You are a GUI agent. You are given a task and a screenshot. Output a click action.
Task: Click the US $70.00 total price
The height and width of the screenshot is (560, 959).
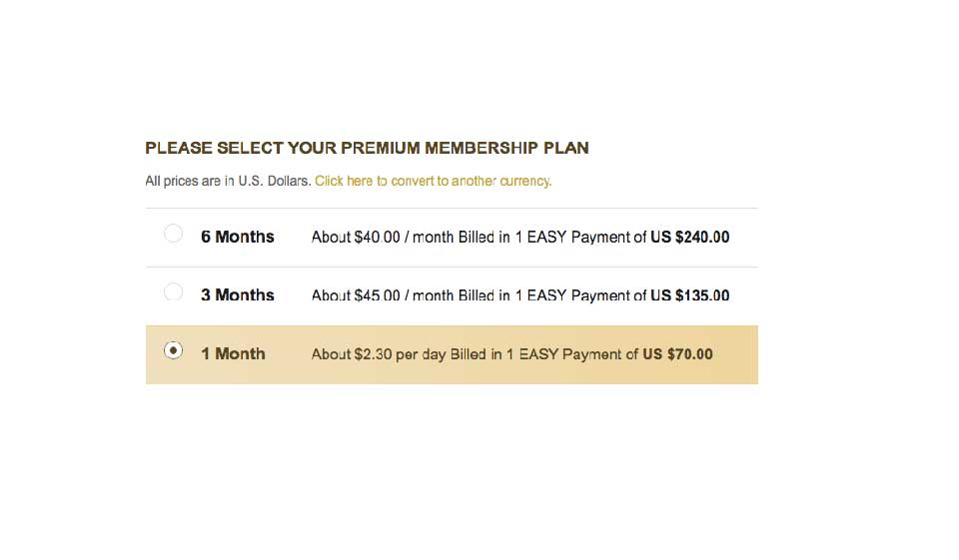coord(677,354)
